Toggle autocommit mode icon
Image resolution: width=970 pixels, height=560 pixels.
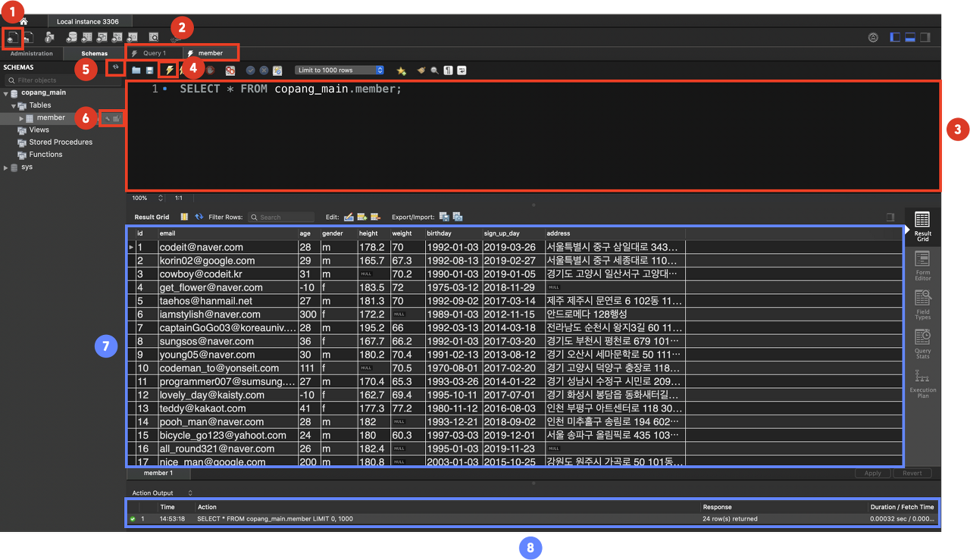point(277,70)
